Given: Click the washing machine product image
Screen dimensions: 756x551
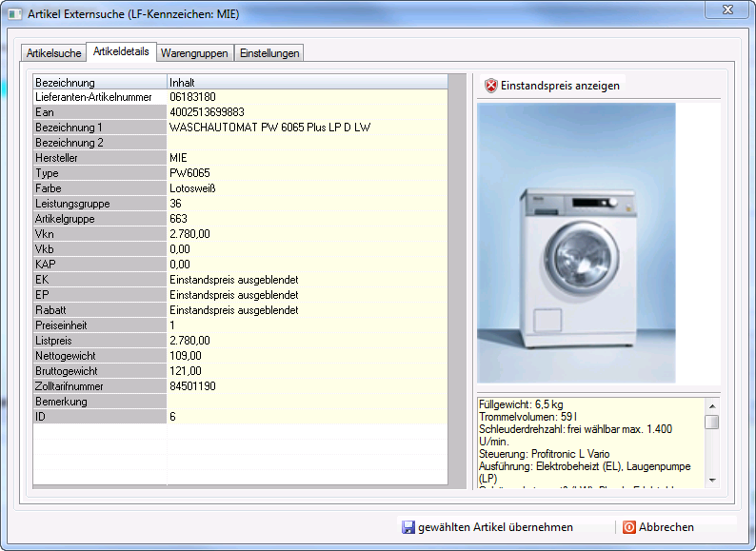Looking at the screenshot, I should 576,243.
